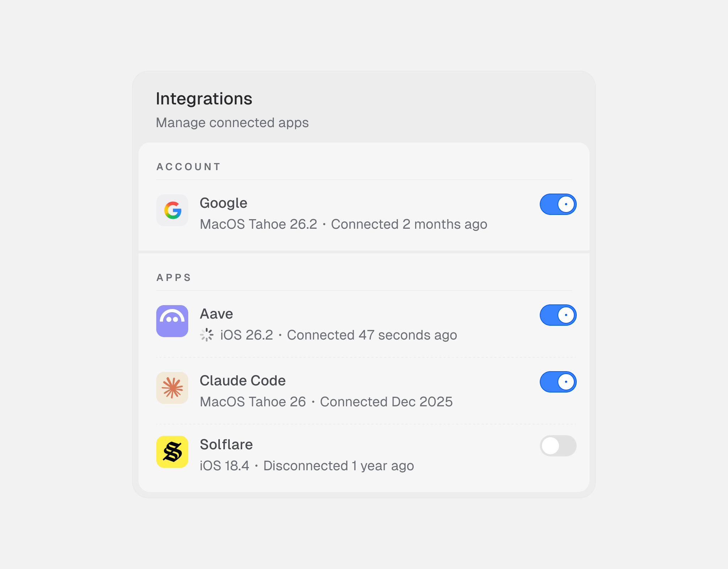
Task: Enable the Solflare integration toggle
Action: [x=558, y=446]
